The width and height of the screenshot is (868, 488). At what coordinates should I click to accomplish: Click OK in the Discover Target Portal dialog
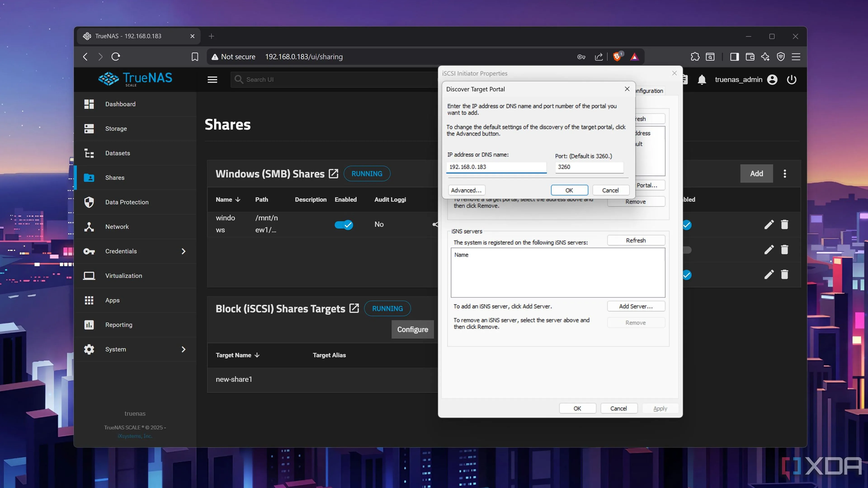(x=569, y=190)
